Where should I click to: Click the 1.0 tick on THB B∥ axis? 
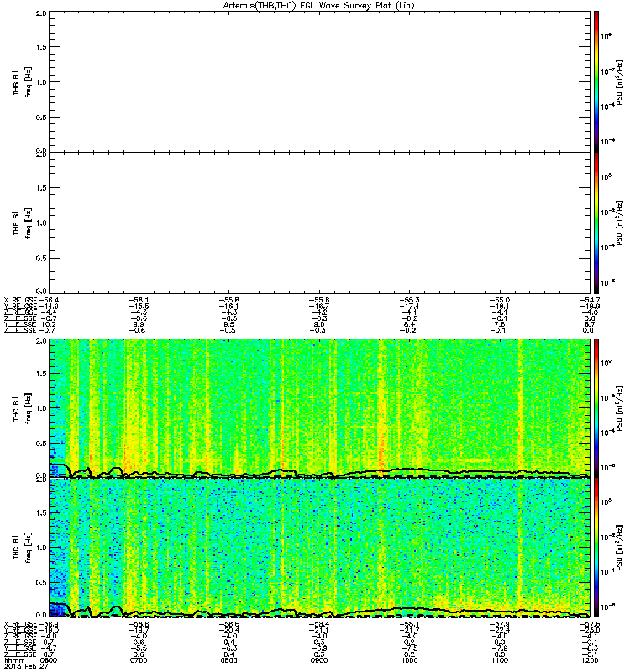pyautogui.click(x=41, y=223)
